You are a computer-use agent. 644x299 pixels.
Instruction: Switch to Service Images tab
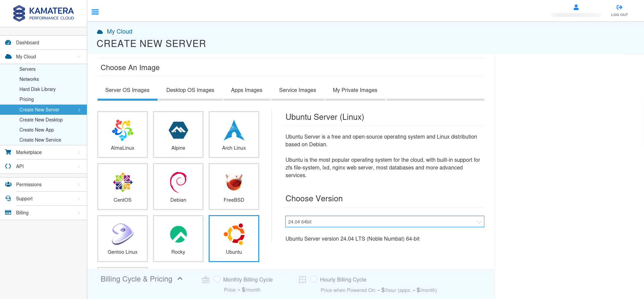298,90
